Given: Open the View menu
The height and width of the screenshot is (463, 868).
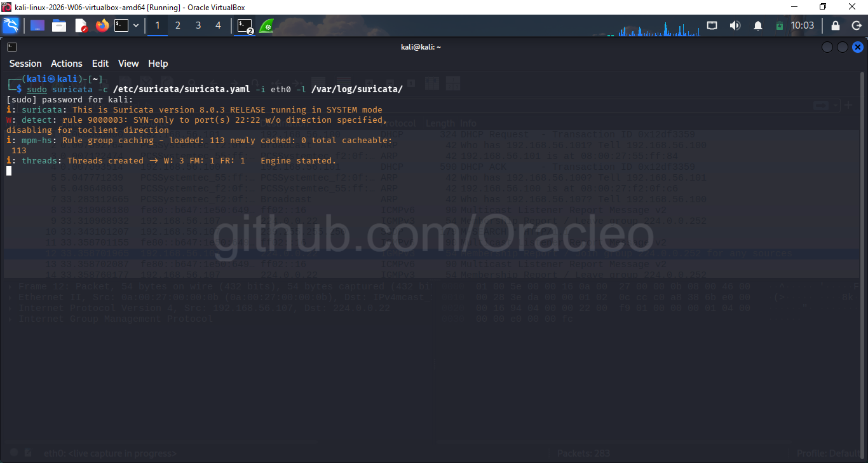Looking at the screenshot, I should point(128,64).
